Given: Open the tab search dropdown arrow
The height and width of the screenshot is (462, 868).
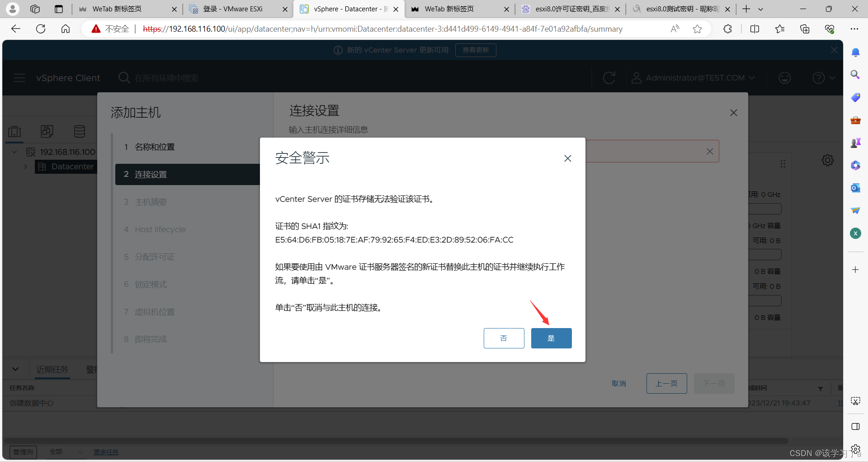Looking at the screenshot, I should point(761,9).
